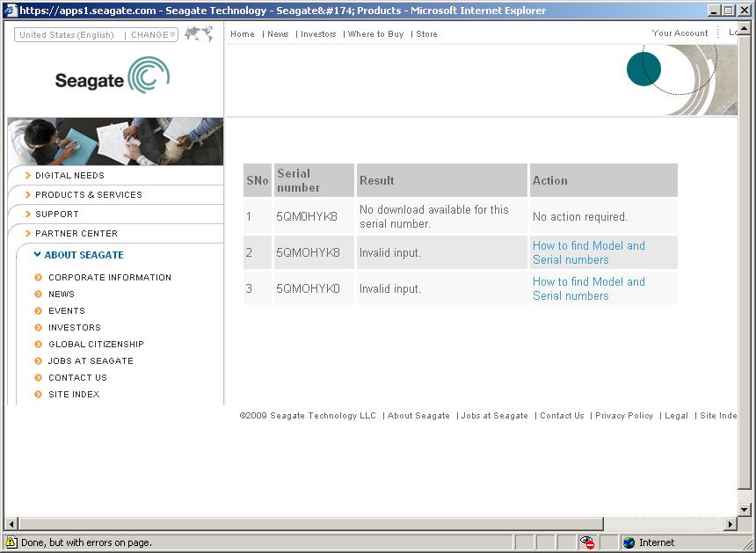
Task: Click the 'Invalid input.' result in row 2
Action: pyautogui.click(x=390, y=252)
